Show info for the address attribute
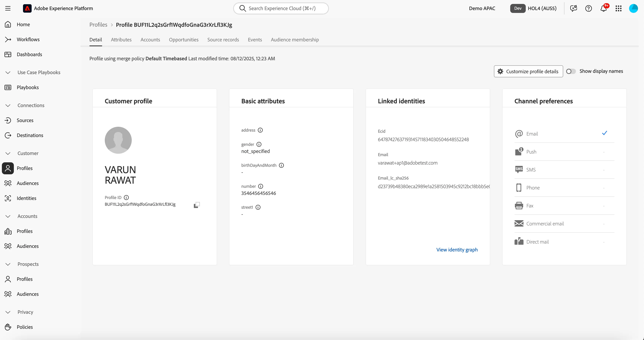The image size is (644, 340). 260,130
